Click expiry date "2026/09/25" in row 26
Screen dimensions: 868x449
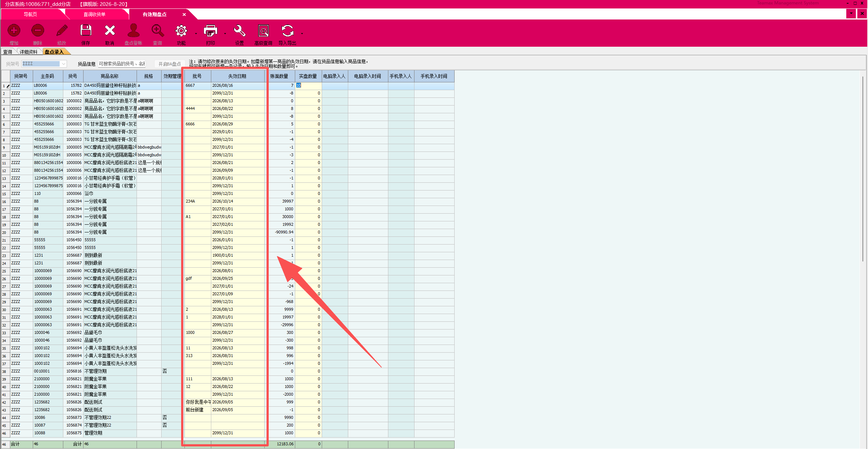(x=238, y=279)
